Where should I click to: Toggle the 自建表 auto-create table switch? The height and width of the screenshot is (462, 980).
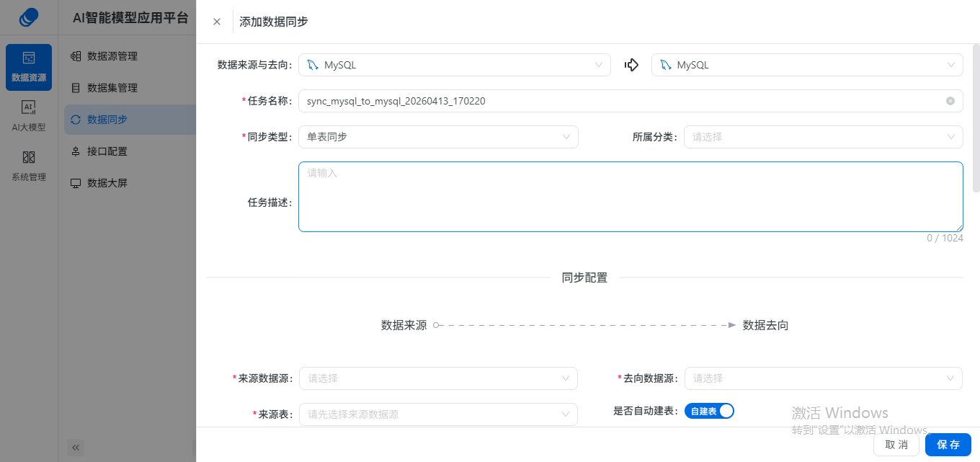coord(709,411)
